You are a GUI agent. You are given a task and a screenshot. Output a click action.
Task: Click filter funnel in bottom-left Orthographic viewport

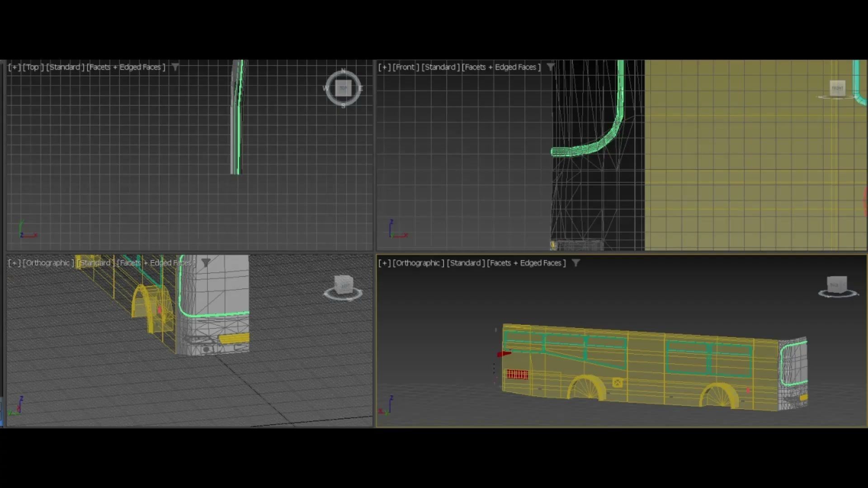[x=206, y=263]
